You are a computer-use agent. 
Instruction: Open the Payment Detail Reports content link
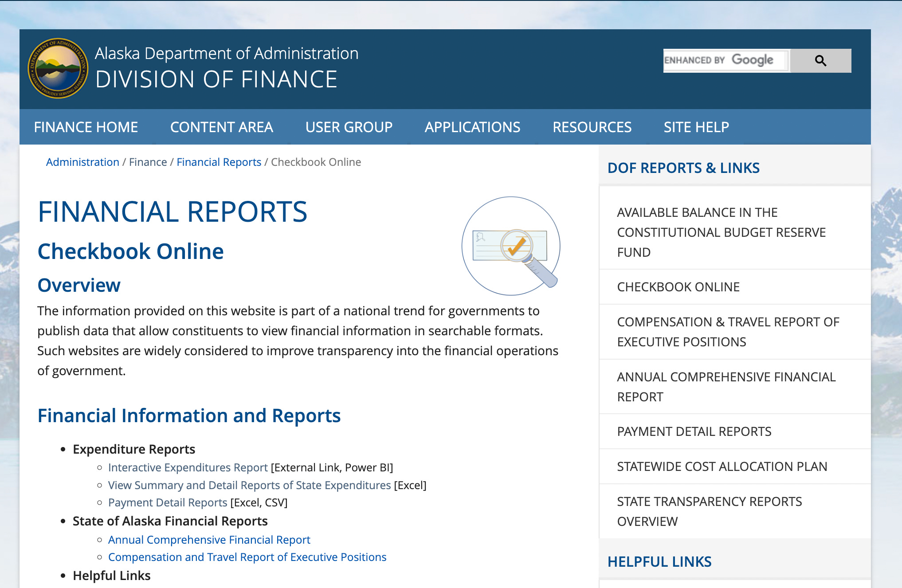point(168,502)
